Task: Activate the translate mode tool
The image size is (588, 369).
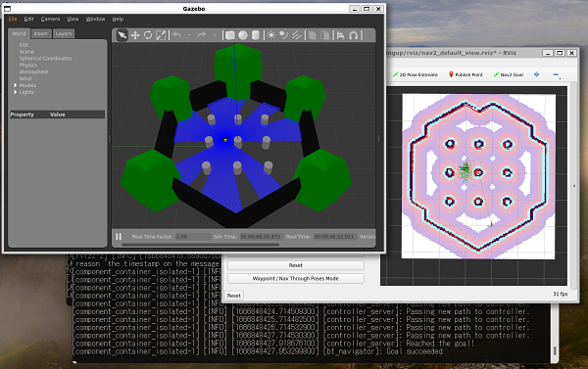Action: [x=135, y=35]
